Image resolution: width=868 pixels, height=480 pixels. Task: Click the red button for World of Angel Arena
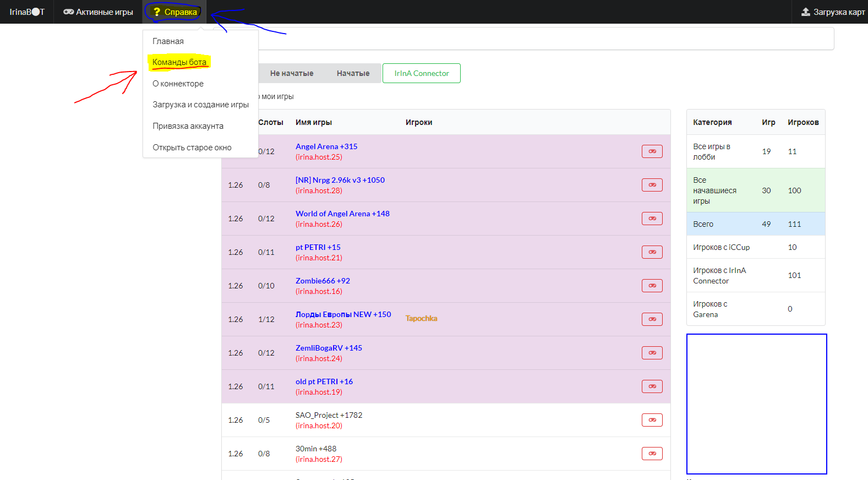coord(652,219)
